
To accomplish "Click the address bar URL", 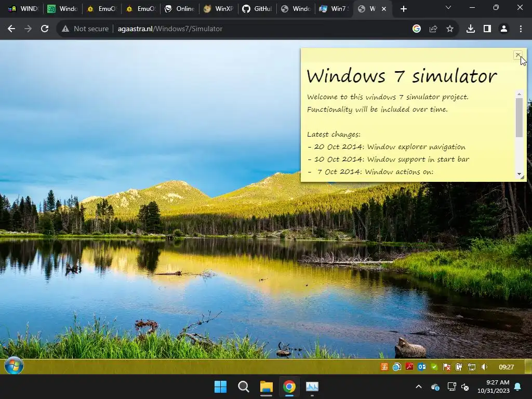I will [170, 29].
